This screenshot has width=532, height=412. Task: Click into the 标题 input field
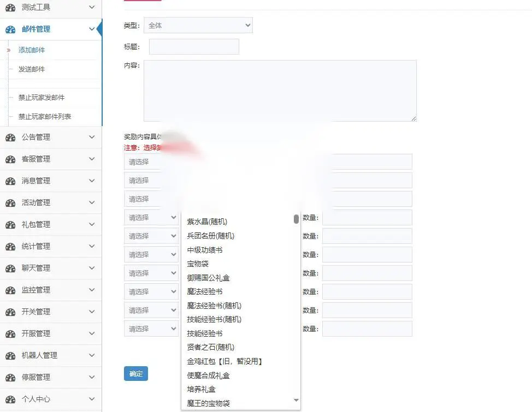(x=194, y=46)
